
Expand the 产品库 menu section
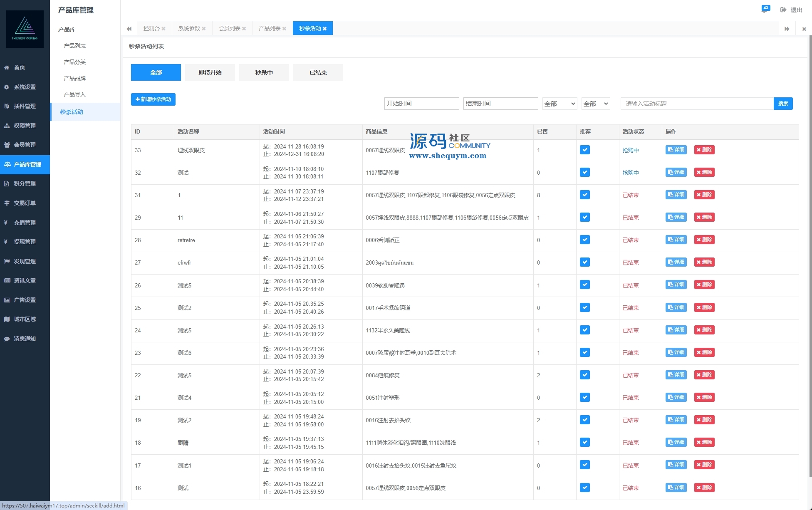[67, 30]
